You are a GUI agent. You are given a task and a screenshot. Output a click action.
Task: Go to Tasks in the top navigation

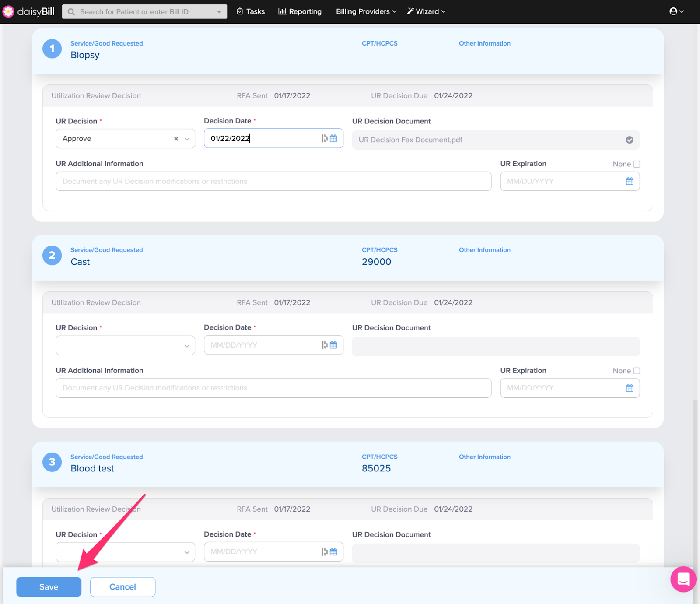click(251, 11)
